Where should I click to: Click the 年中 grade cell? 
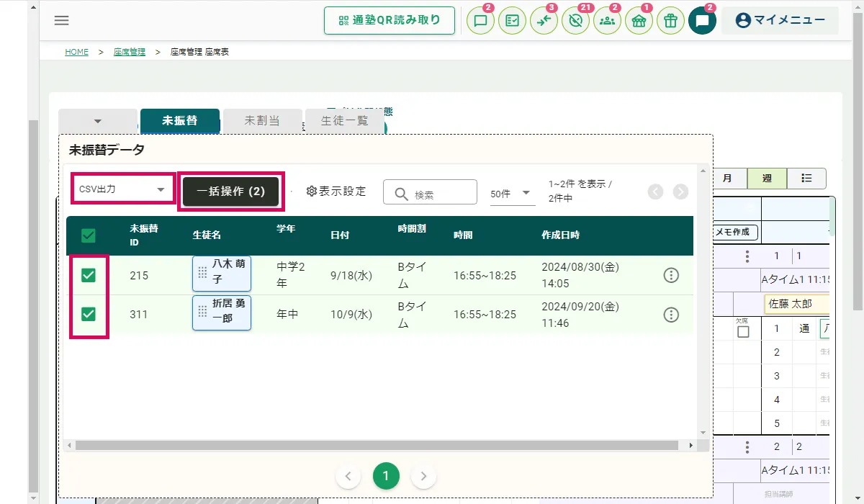(x=288, y=314)
